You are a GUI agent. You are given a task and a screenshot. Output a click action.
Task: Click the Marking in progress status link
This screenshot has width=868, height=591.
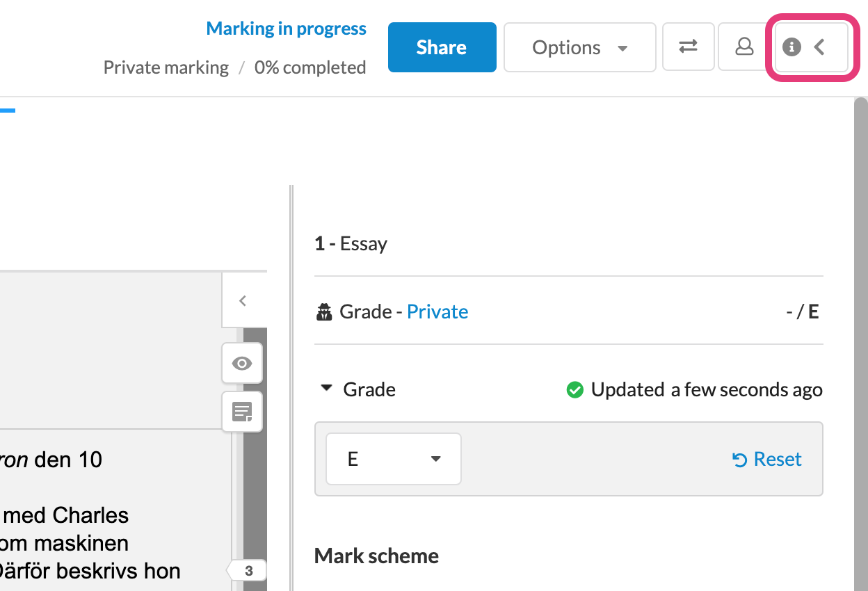click(286, 29)
